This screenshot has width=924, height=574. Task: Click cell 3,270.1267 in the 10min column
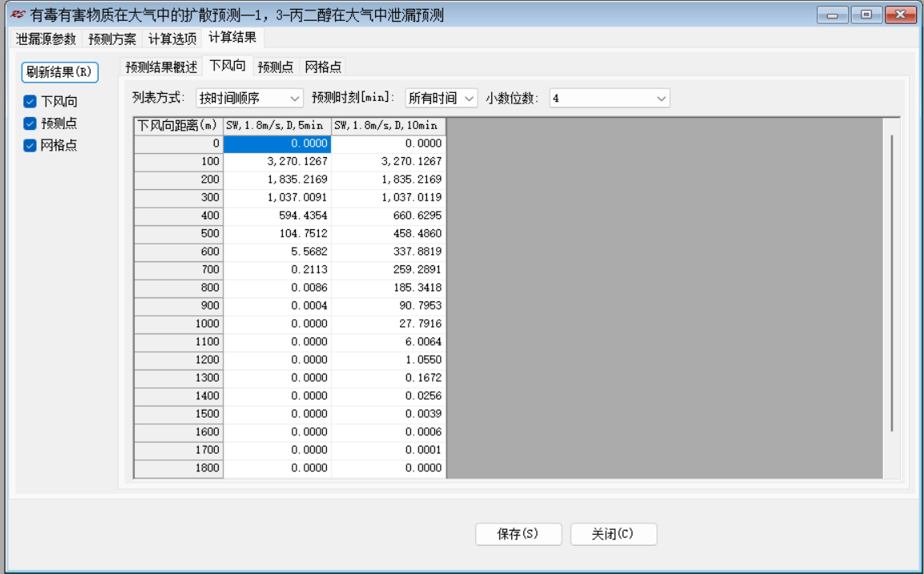point(389,161)
